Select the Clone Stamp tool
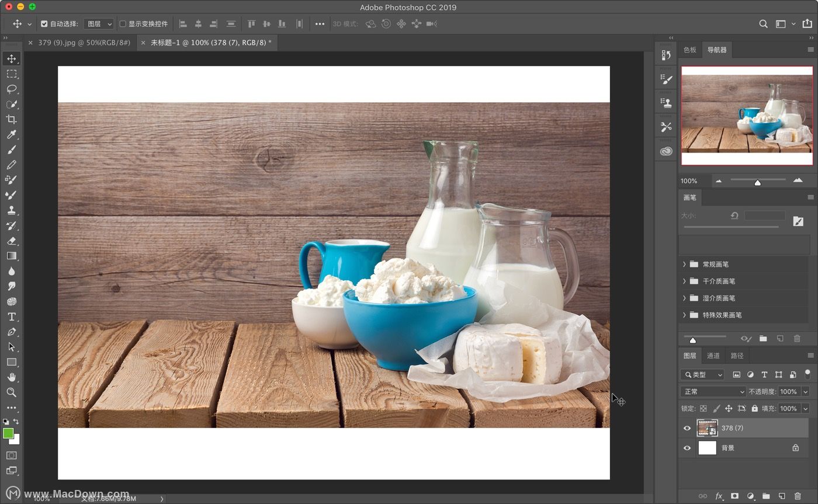Screen dimensions: 818x504 coord(12,210)
